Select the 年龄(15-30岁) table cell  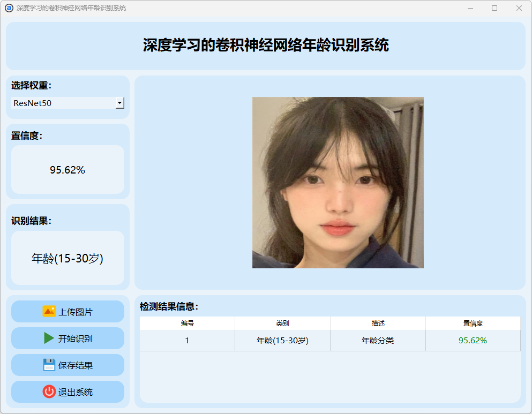(282, 341)
